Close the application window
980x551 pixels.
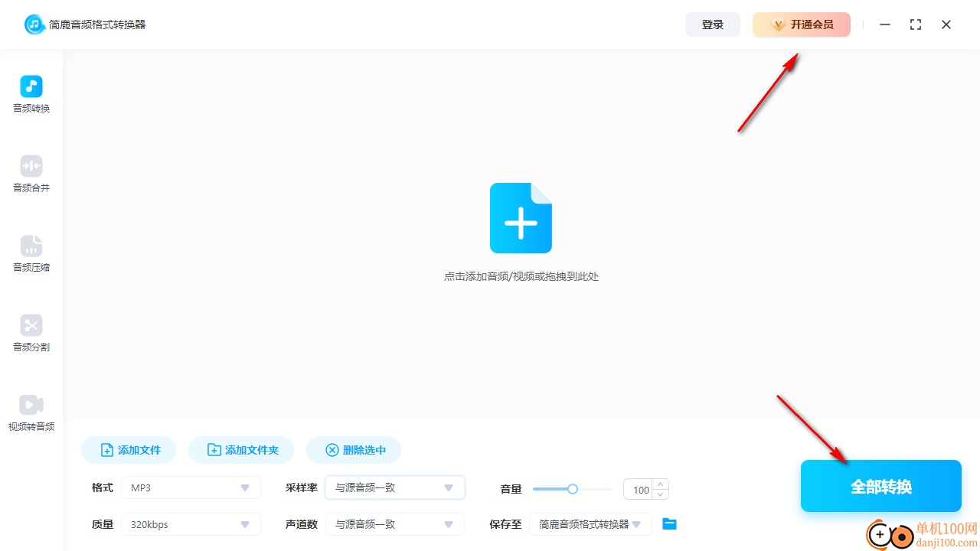(946, 24)
